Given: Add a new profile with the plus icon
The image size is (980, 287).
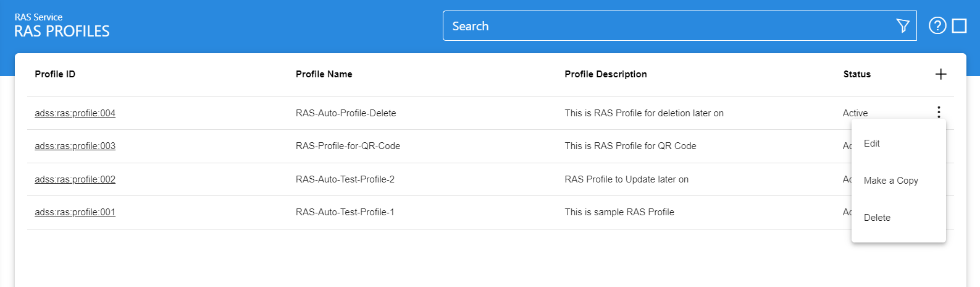Looking at the screenshot, I should [940, 74].
